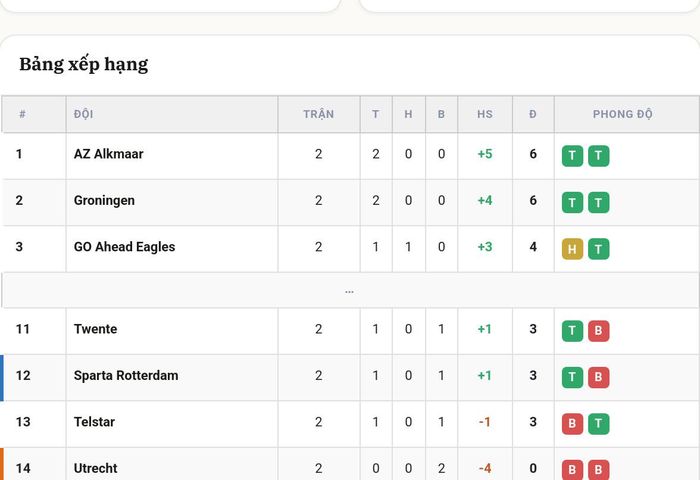Open the AZ Alkmaar team link
This screenshot has width=700, height=480.
(x=108, y=154)
